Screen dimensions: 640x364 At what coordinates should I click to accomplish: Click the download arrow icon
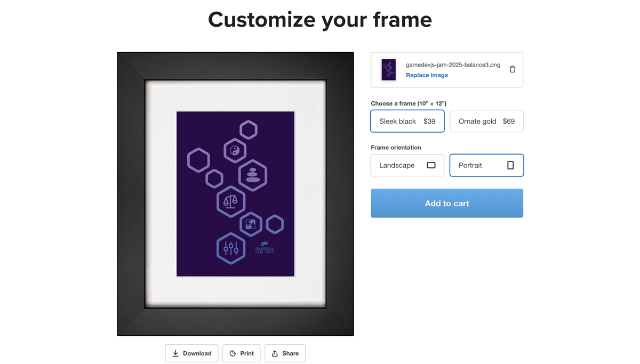click(176, 353)
